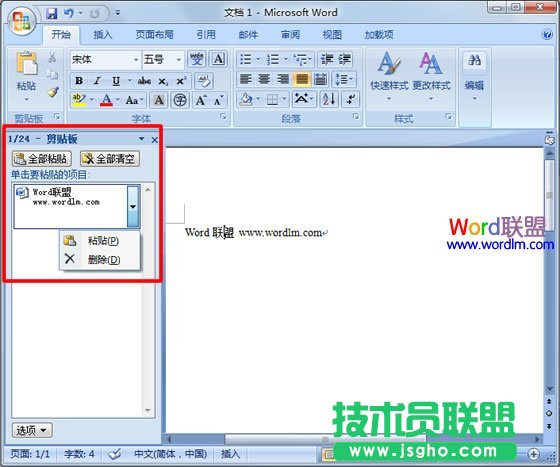Center the paragraph text
Image resolution: width=560 pixels, height=467 pixels.
pyautogui.click(x=264, y=79)
